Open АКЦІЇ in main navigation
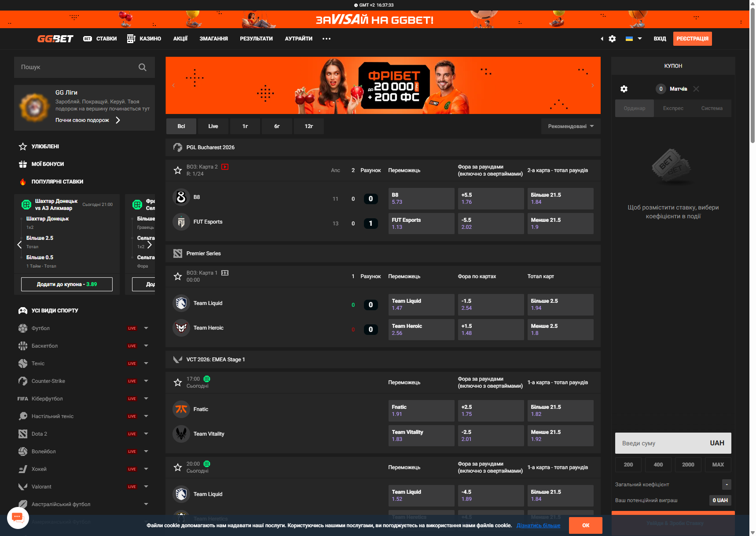This screenshot has width=756, height=536. tap(180, 39)
